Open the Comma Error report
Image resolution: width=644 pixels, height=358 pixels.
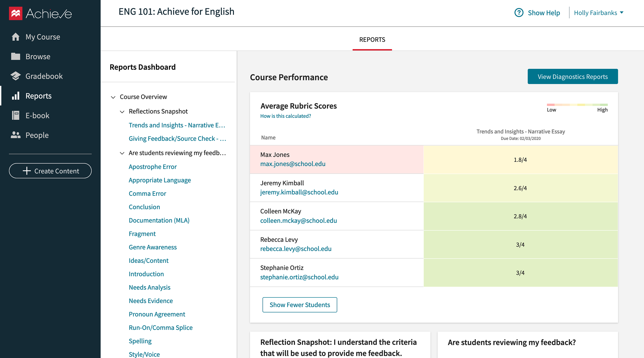pyautogui.click(x=147, y=193)
